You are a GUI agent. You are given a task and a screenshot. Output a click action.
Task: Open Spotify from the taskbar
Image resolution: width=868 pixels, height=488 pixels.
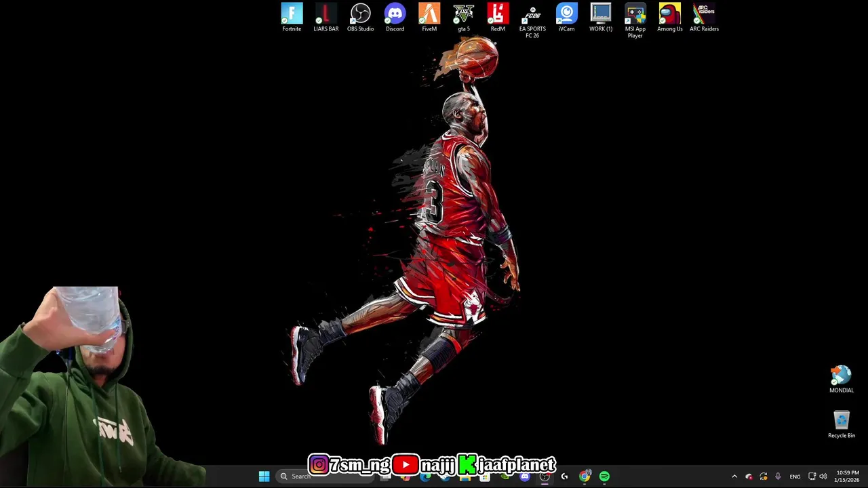click(x=604, y=476)
